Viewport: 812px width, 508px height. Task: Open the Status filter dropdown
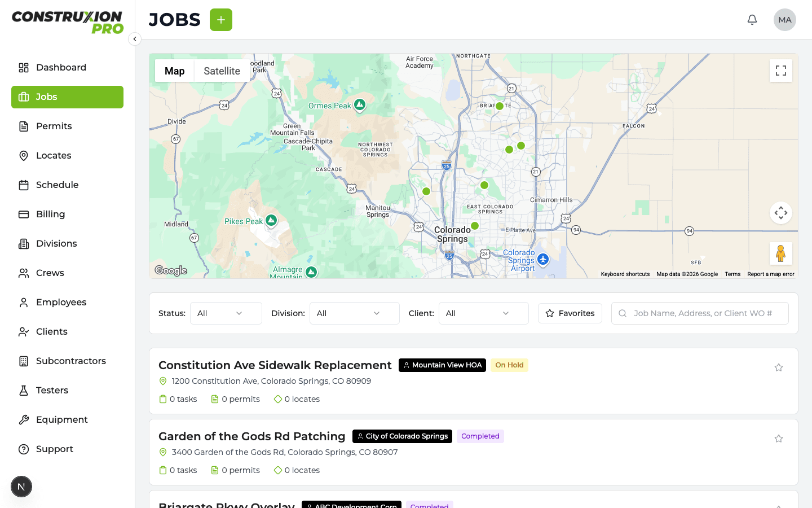226,313
